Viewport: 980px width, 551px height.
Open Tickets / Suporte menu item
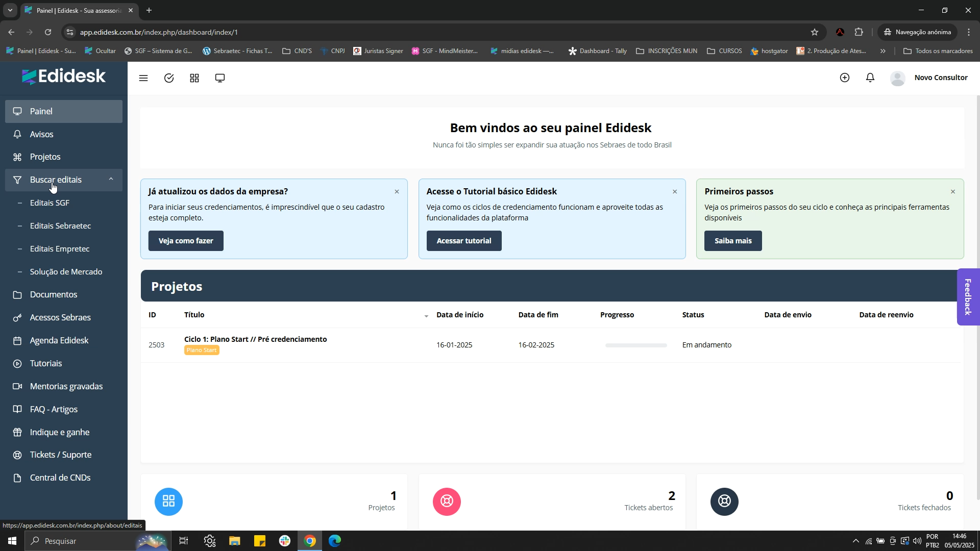click(61, 455)
